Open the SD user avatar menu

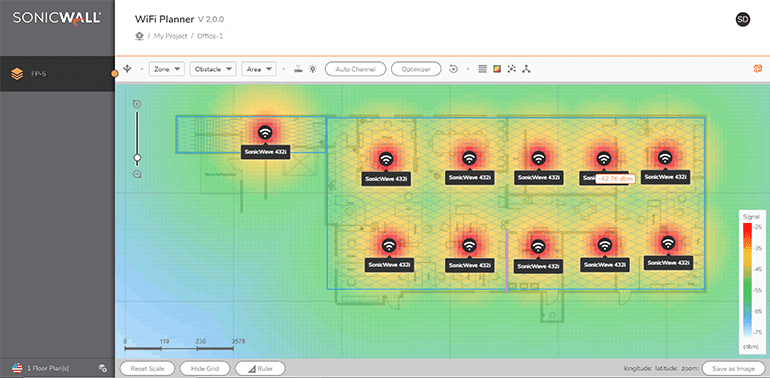[742, 20]
